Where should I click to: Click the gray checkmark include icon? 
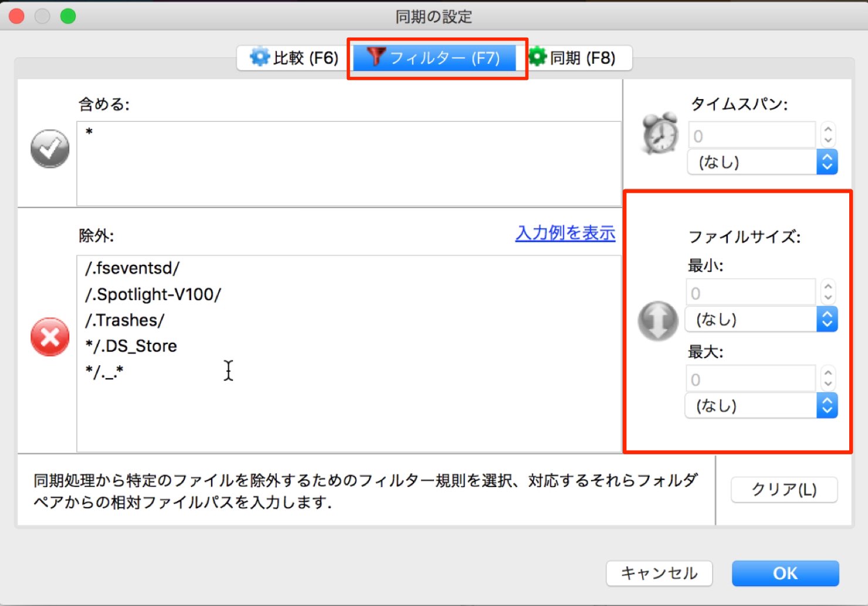point(50,148)
